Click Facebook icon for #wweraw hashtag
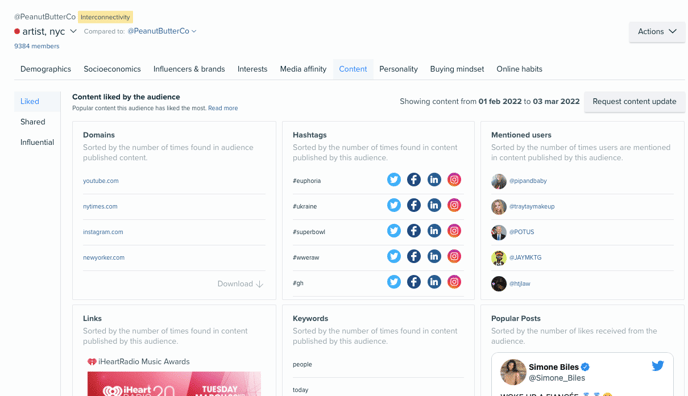 [414, 256]
